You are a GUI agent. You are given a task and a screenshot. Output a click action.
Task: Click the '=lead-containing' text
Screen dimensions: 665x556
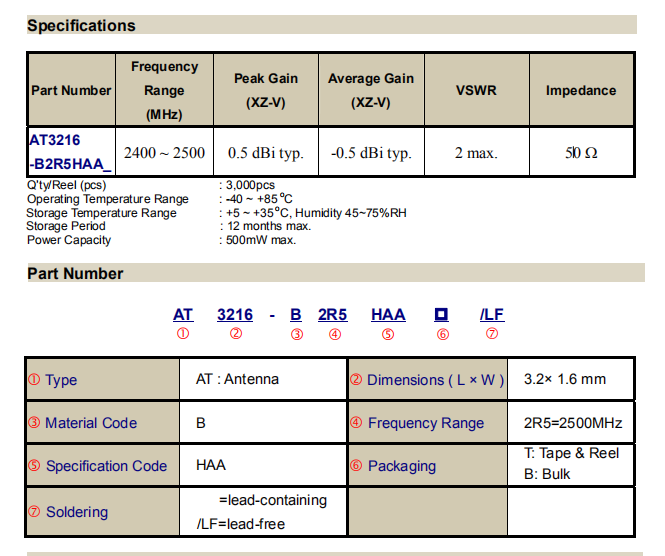(x=273, y=501)
